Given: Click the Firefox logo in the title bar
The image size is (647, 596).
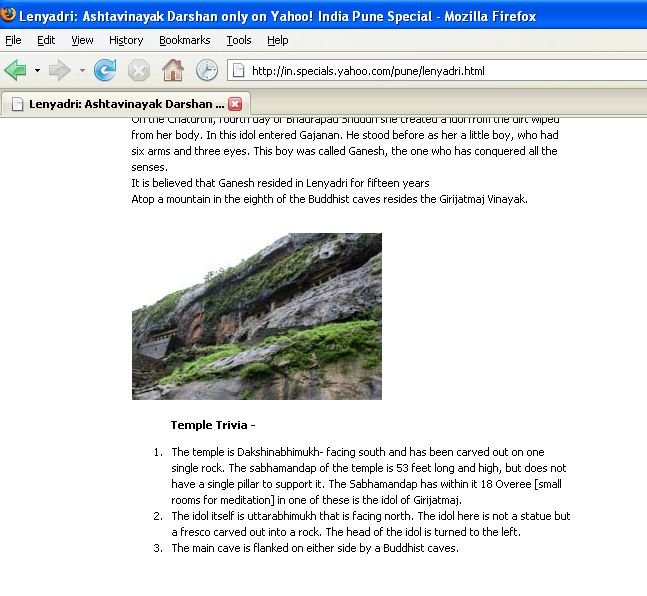Looking at the screenshot, I should tap(8, 15).
